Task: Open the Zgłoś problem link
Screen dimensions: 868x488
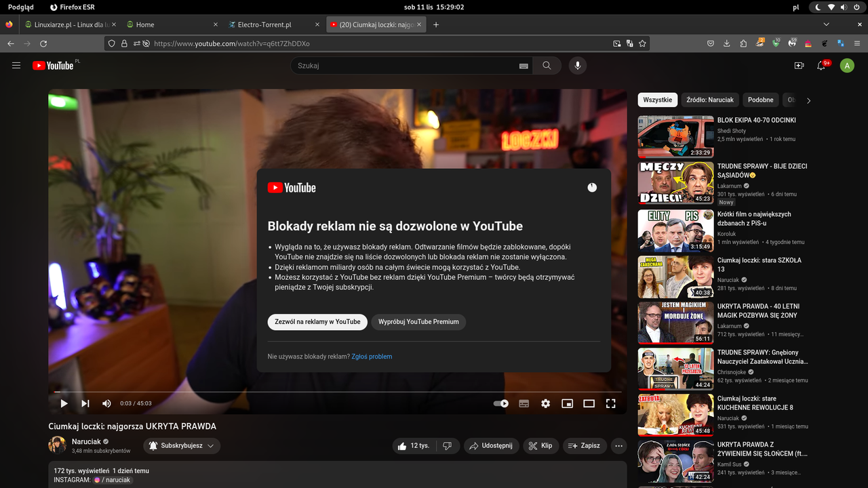Action: [x=372, y=357]
